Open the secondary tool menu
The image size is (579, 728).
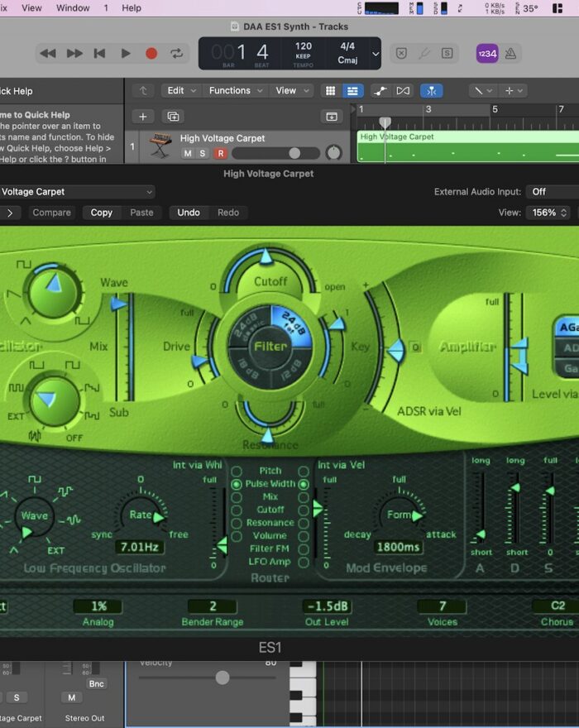point(514,90)
